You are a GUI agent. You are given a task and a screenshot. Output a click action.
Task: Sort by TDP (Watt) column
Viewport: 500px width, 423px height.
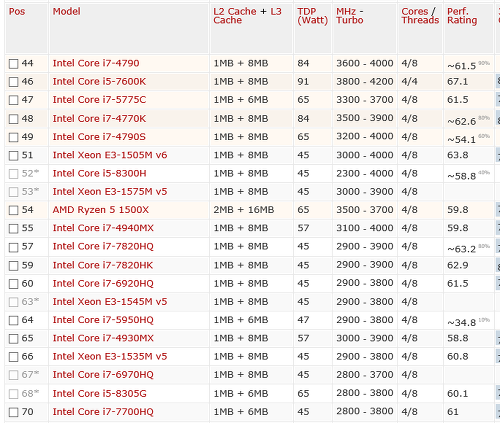click(x=312, y=16)
